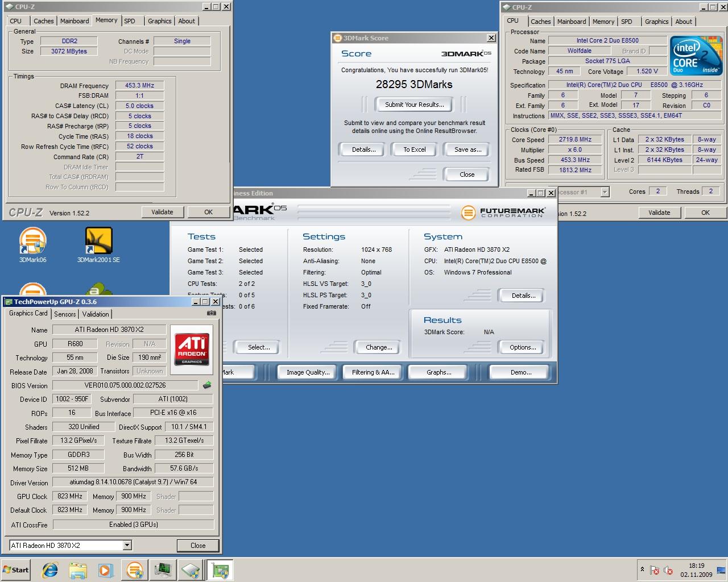Open Memory tab in right CPU-Z window
The image size is (728, 582).
point(603,22)
